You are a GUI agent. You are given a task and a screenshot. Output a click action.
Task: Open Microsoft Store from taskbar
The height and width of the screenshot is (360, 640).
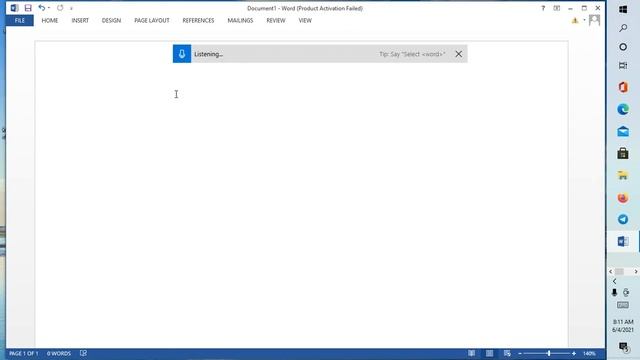tap(623, 153)
